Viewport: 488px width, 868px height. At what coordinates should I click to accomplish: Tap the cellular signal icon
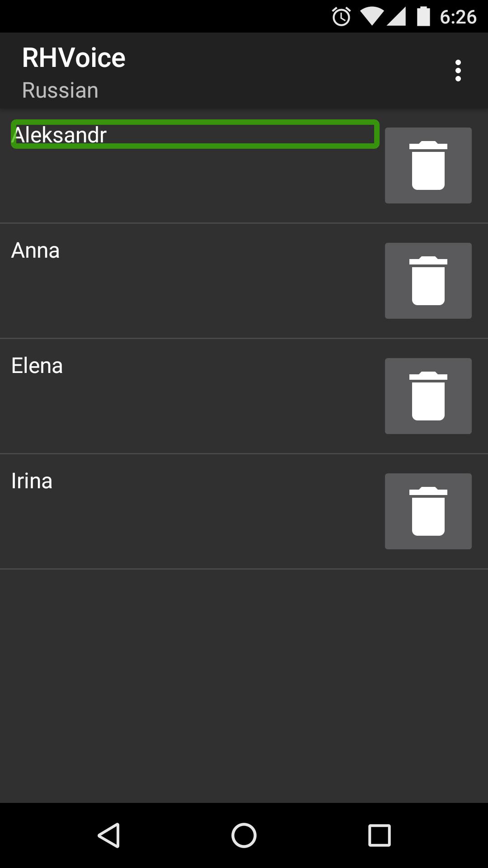coord(396,17)
